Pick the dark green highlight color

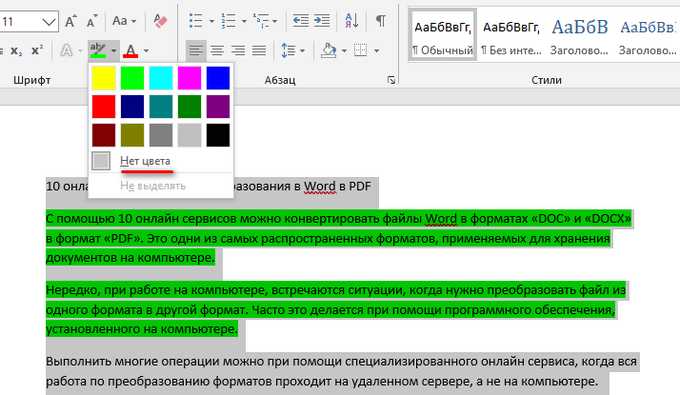[190, 107]
